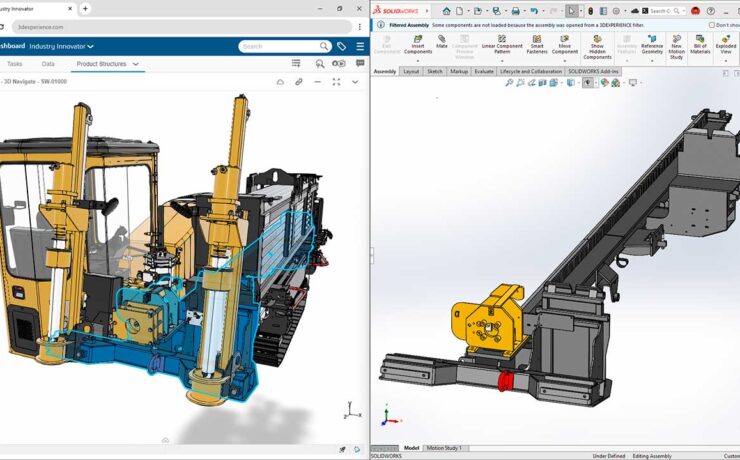The width and height of the screenshot is (740, 460).
Task: Open the Markup tab
Action: pos(458,71)
